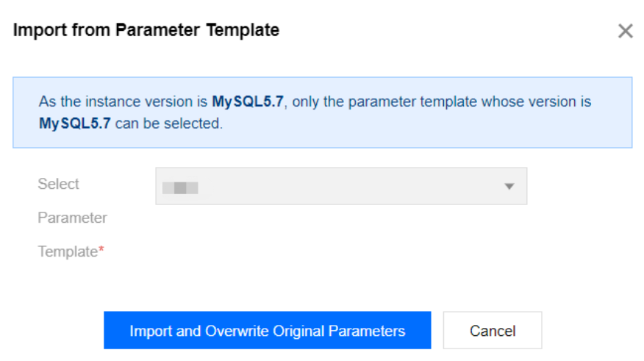This screenshot has width=644, height=361.
Task: Click Import and Overwrite Original Parameters
Action: [267, 331]
